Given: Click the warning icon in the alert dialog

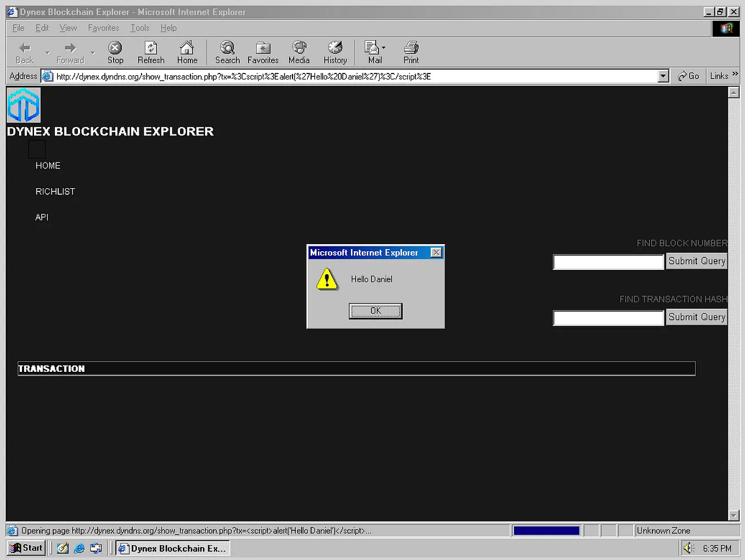Looking at the screenshot, I should point(328,279).
